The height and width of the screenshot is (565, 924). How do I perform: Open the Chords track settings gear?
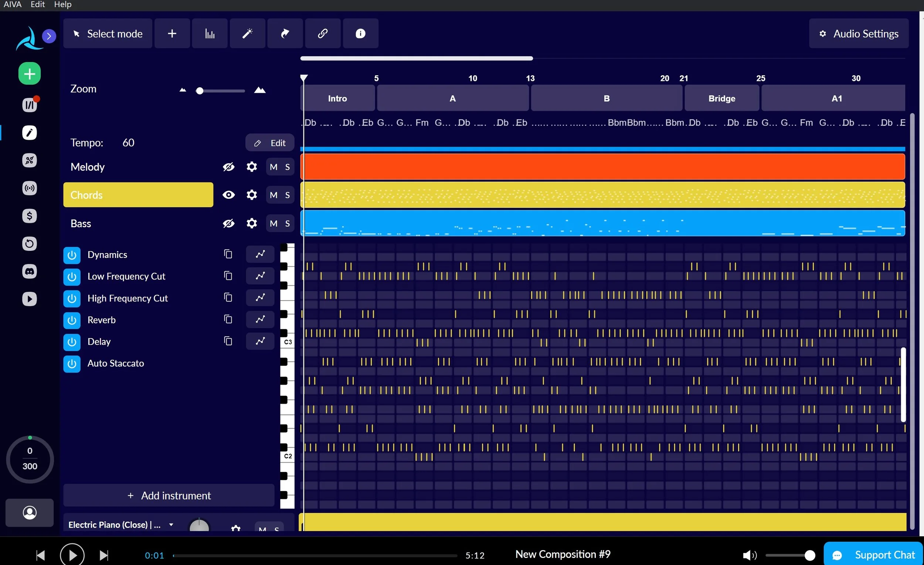pos(252,195)
